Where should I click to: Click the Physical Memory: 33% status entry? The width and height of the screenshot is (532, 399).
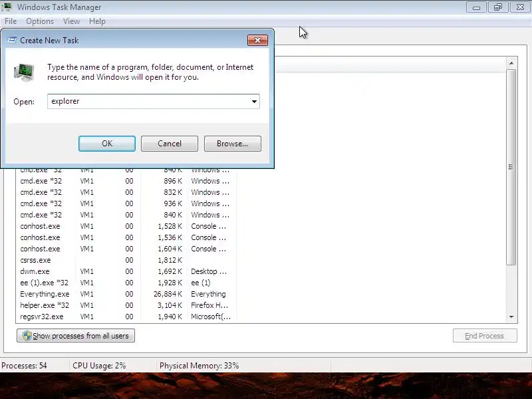pyautogui.click(x=199, y=366)
